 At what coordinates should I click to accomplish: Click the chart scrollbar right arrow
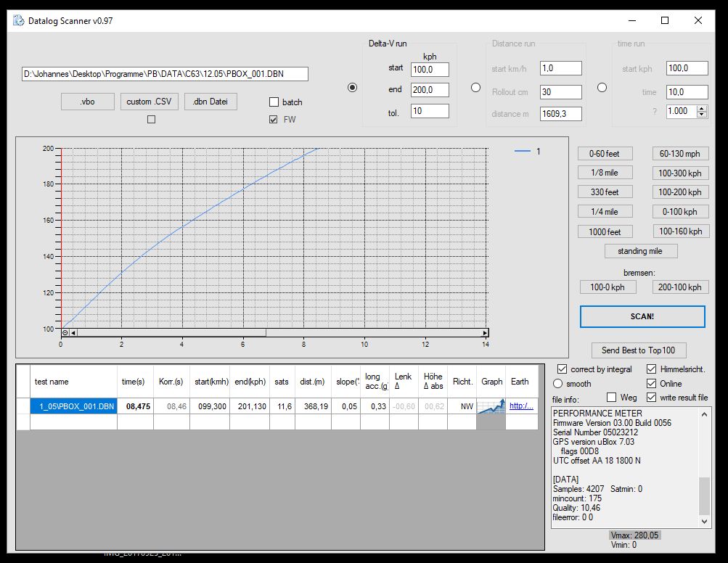pyautogui.click(x=485, y=333)
